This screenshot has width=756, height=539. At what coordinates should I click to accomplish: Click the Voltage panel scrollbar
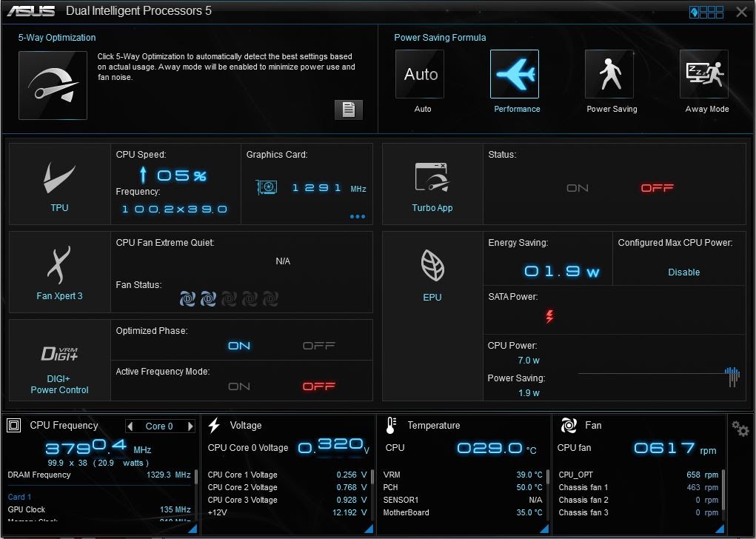(x=372, y=478)
